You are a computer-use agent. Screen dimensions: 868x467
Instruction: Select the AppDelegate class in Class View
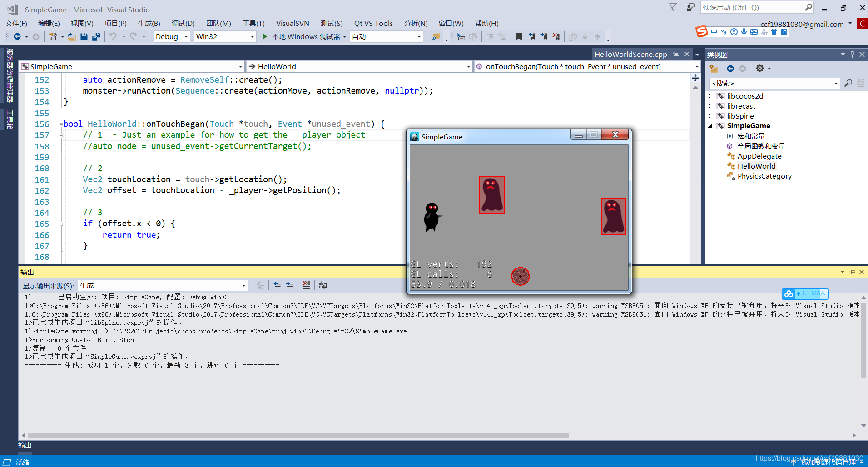pos(759,156)
